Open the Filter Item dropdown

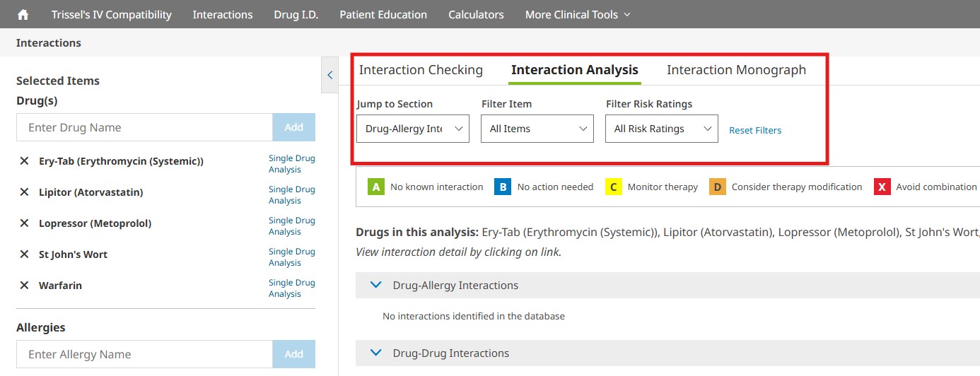537,129
